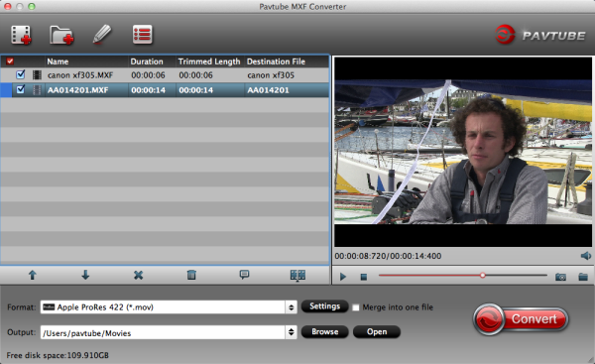This screenshot has width=595, height=364.
Task: Click the Free disk space:109.910GB text
Action: click(58, 355)
